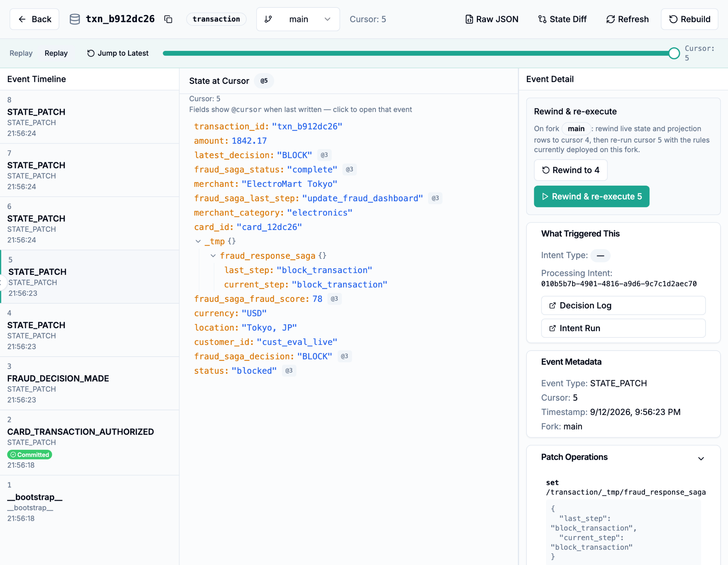728x565 pixels.
Task: Collapse the Patch Operations section
Action: 701,458
